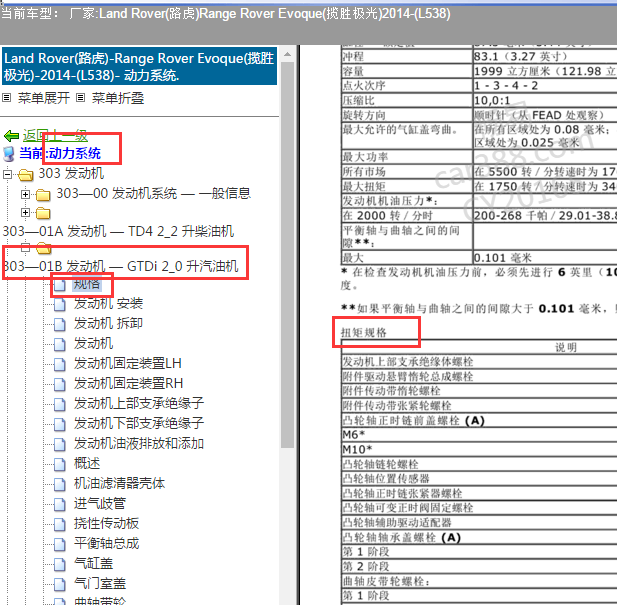Click the tree panel scrollbar up arrow

click(288, 54)
